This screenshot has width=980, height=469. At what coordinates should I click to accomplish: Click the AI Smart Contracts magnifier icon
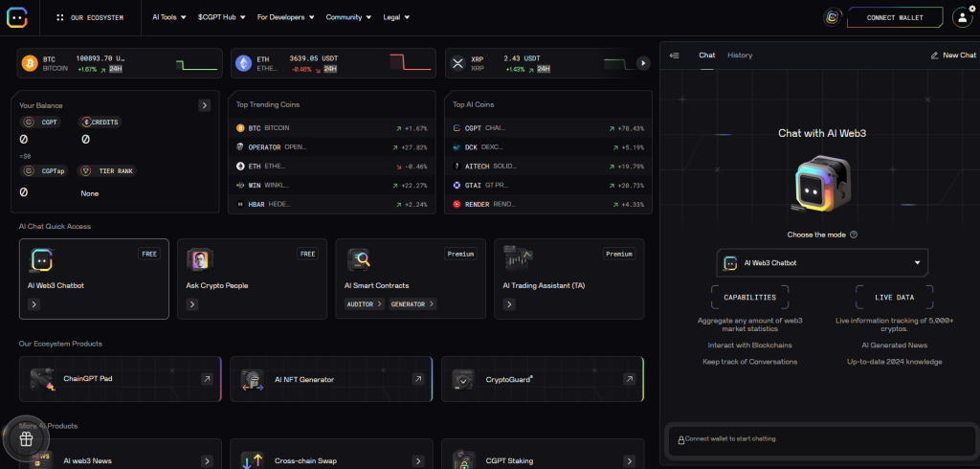click(360, 259)
